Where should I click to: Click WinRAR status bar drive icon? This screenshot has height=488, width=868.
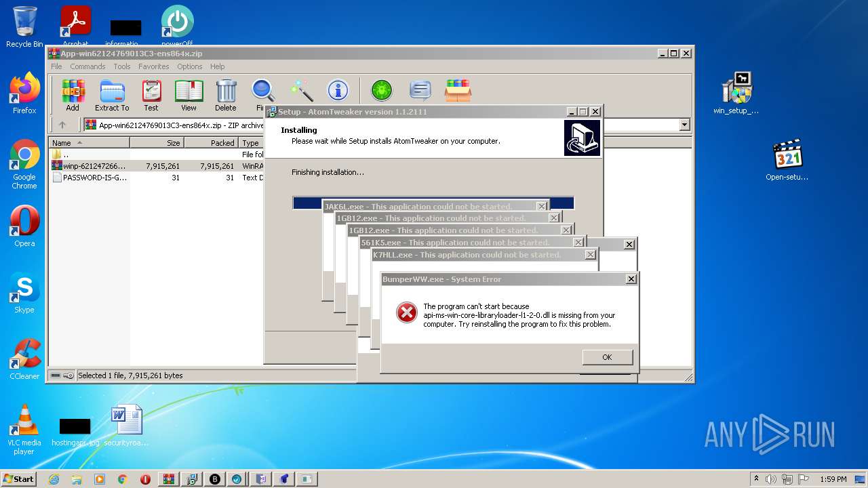[56, 375]
